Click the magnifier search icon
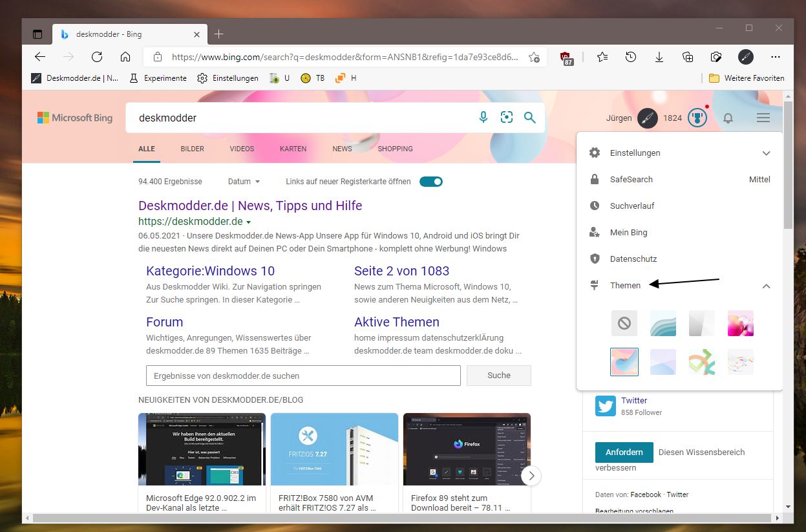The image size is (806, 532). tap(530, 117)
